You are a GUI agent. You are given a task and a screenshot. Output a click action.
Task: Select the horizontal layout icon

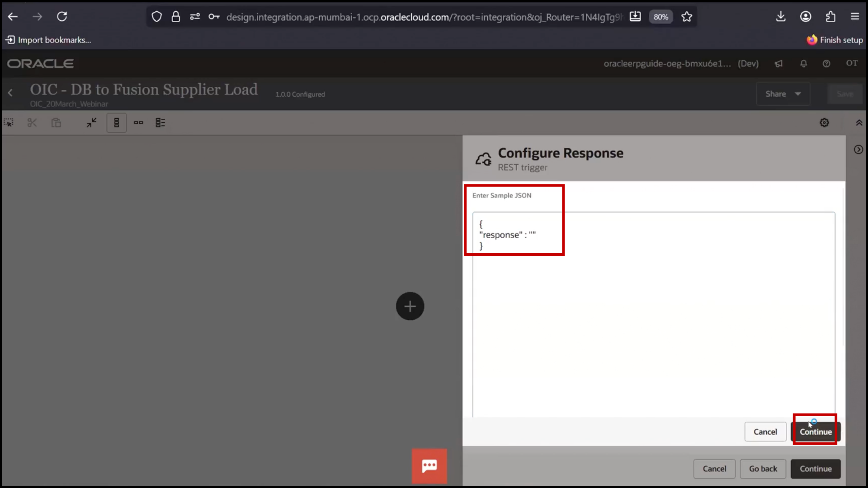coord(138,122)
